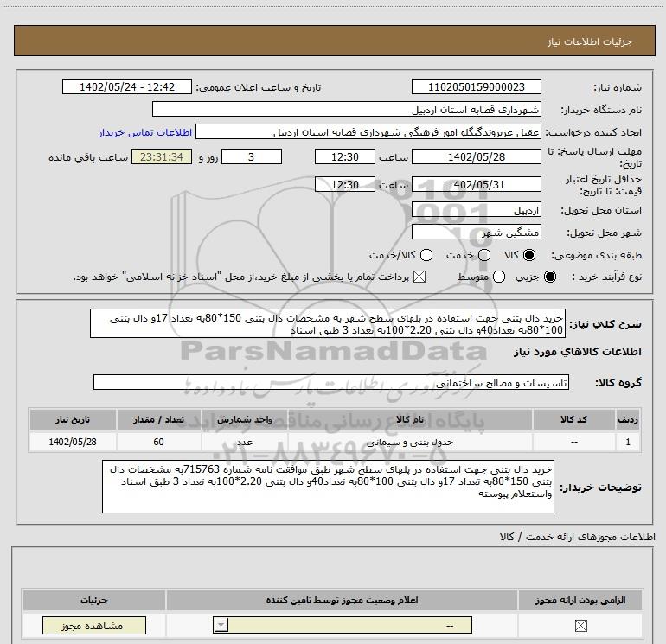Select the 'خدمت' radio button
This screenshot has height=644, width=666.
coord(484,255)
